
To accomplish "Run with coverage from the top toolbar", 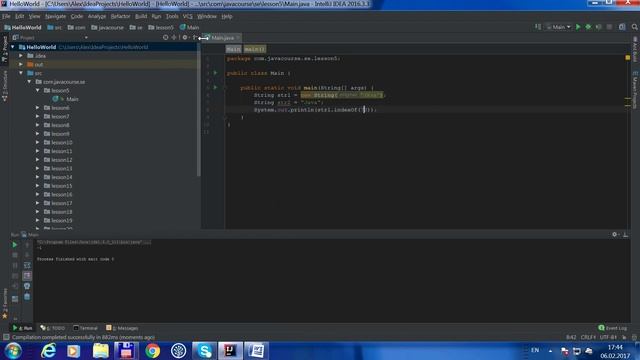I will (598, 27).
